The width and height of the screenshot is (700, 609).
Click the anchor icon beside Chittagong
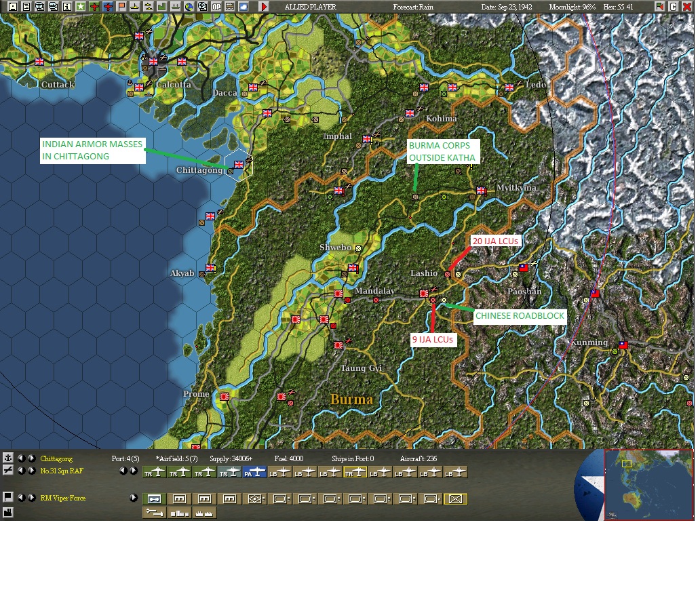pyautogui.click(x=8, y=458)
